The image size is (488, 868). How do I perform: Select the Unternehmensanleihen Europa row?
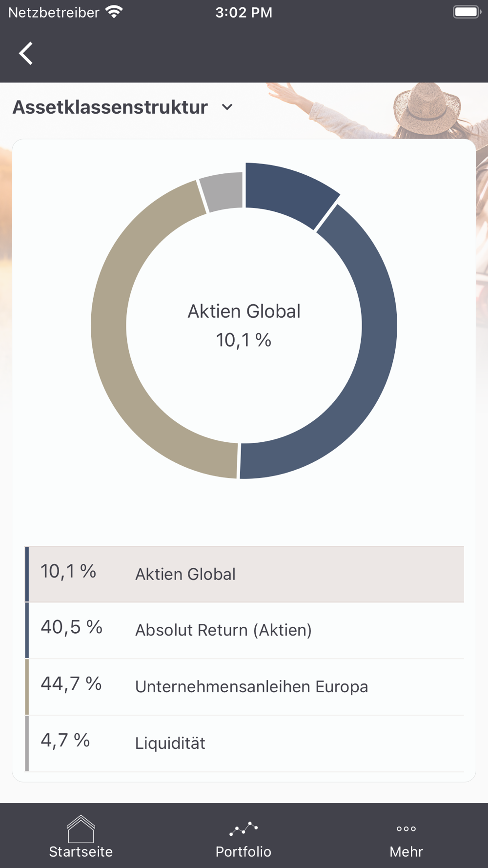(244, 687)
